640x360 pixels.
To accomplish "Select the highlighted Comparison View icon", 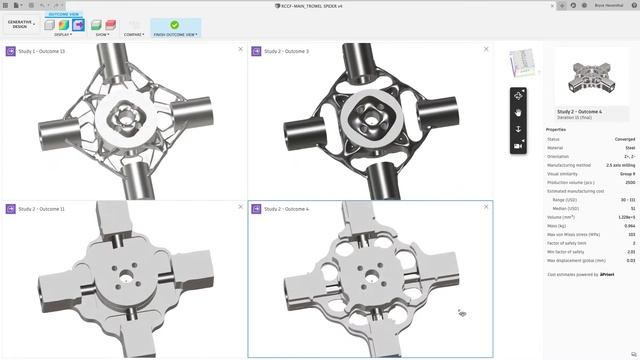I will [x=78, y=25].
